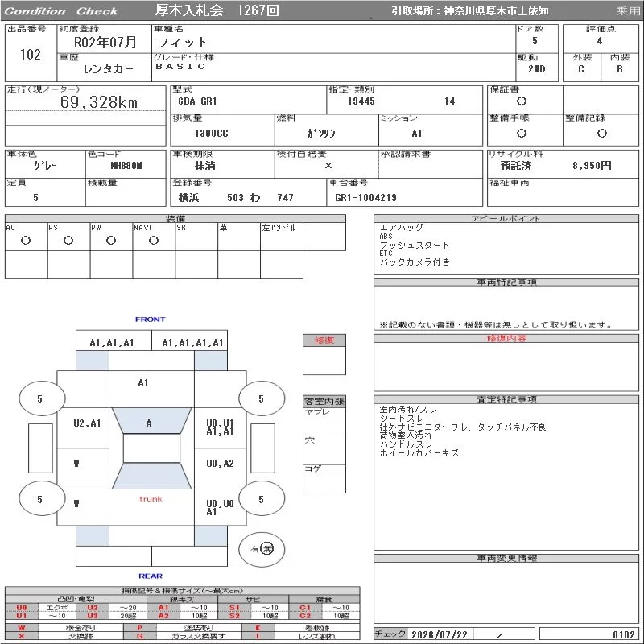Click the circle mark under 整備記録
This screenshot has height=644, width=644.
click(x=601, y=134)
